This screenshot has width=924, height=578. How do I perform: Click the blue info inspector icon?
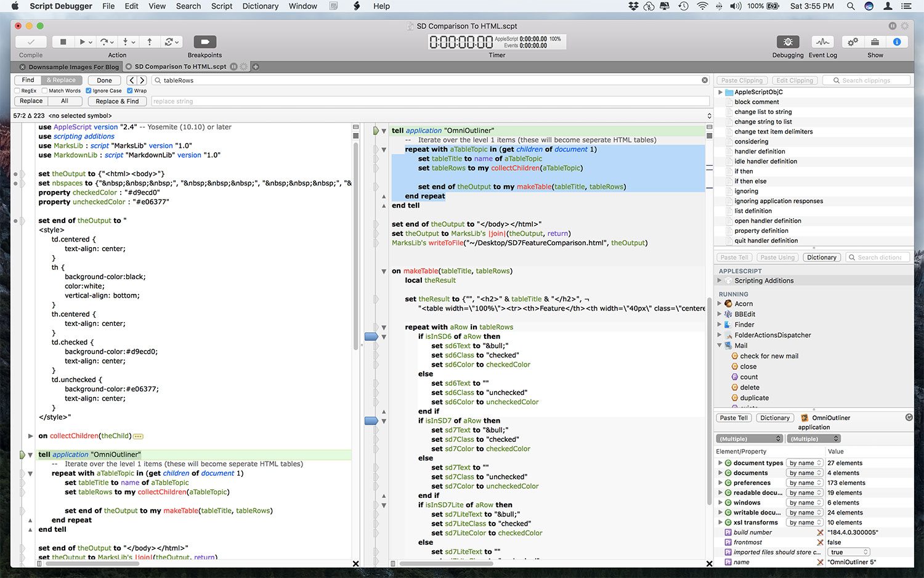tap(897, 42)
